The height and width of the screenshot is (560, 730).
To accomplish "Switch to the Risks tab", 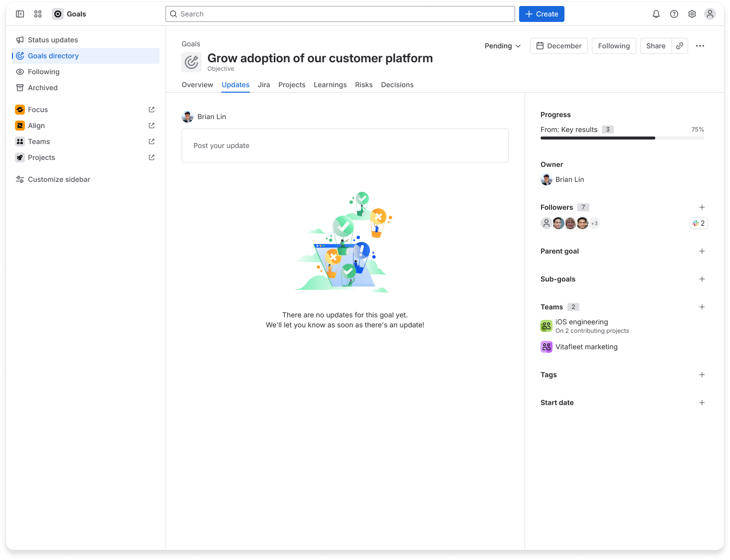I will click(364, 85).
